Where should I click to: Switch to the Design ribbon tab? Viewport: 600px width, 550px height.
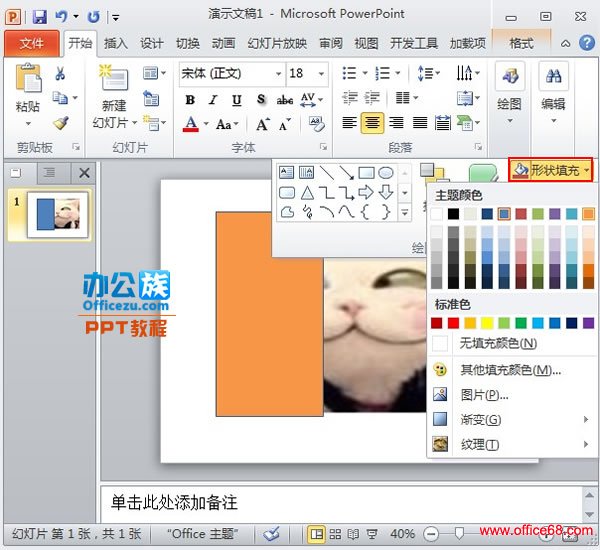click(152, 44)
